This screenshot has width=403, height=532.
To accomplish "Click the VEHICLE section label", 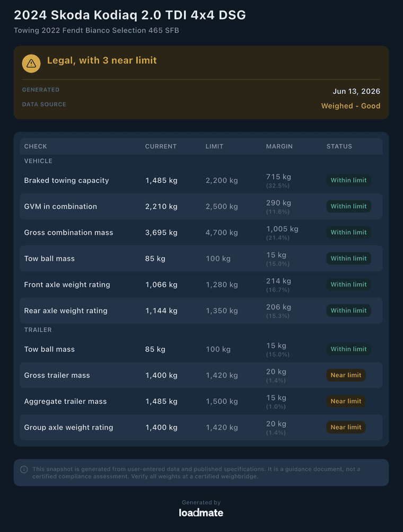I will point(38,161).
